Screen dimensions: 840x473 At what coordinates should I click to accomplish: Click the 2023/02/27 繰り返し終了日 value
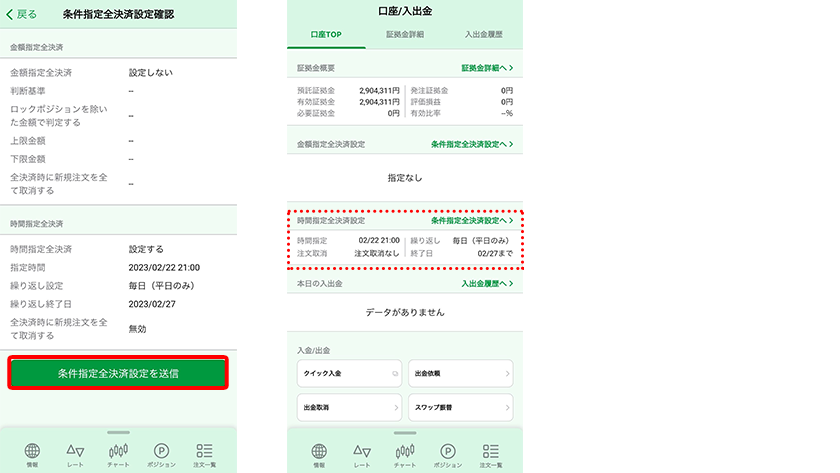pos(152,304)
